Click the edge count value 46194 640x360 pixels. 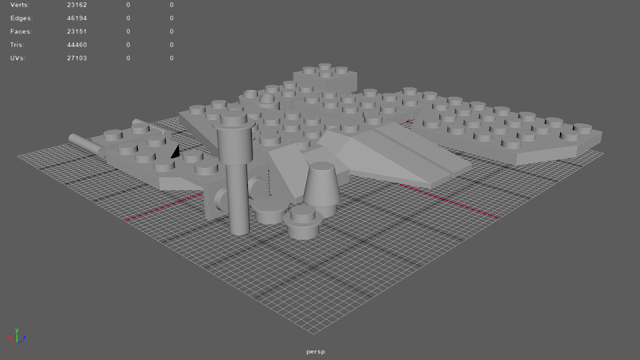(77, 18)
